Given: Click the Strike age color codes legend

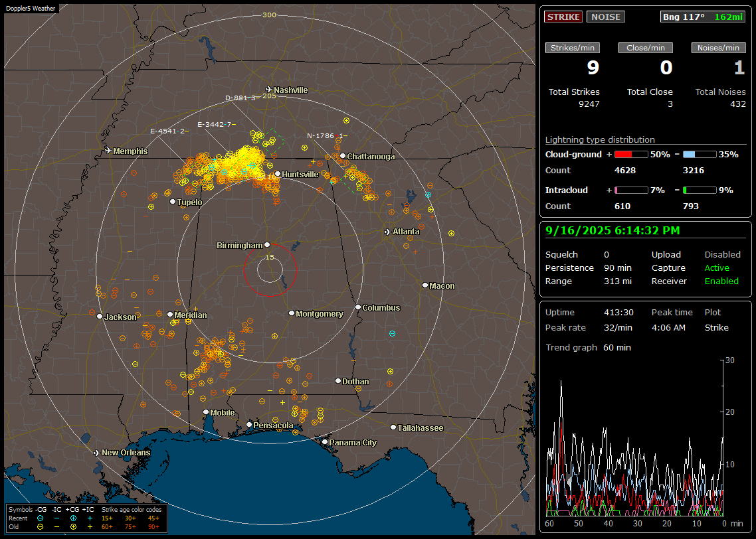Looking at the screenshot, I should click(131, 518).
